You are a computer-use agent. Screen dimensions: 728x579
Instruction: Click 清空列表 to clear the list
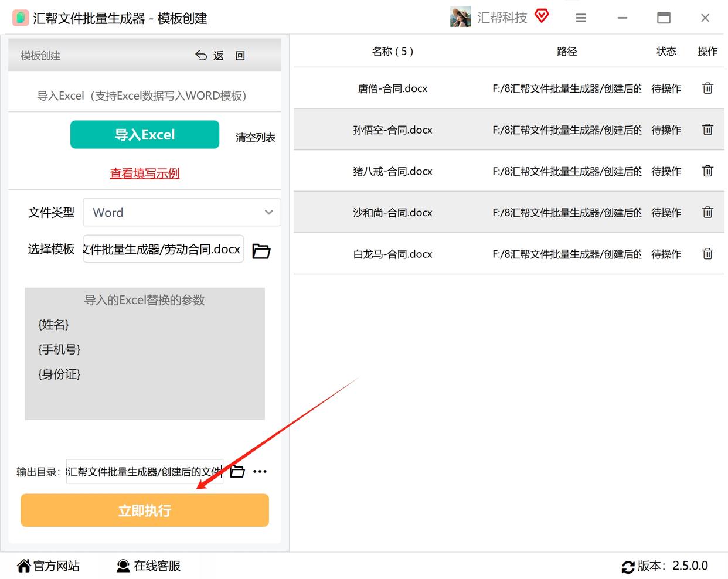(256, 137)
